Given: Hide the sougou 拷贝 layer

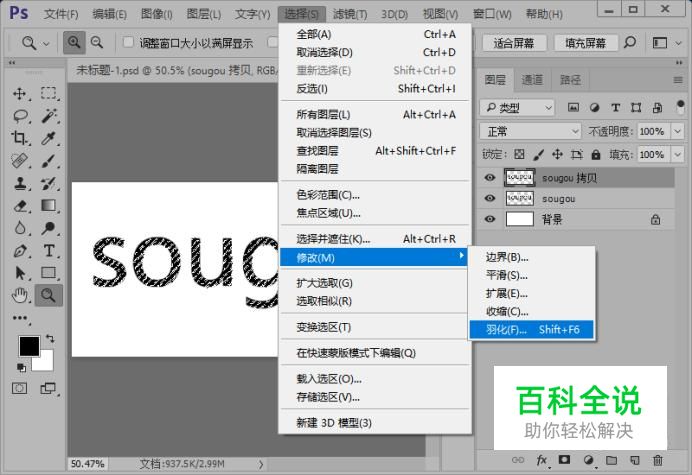Looking at the screenshot, I should tap(489, 177).
